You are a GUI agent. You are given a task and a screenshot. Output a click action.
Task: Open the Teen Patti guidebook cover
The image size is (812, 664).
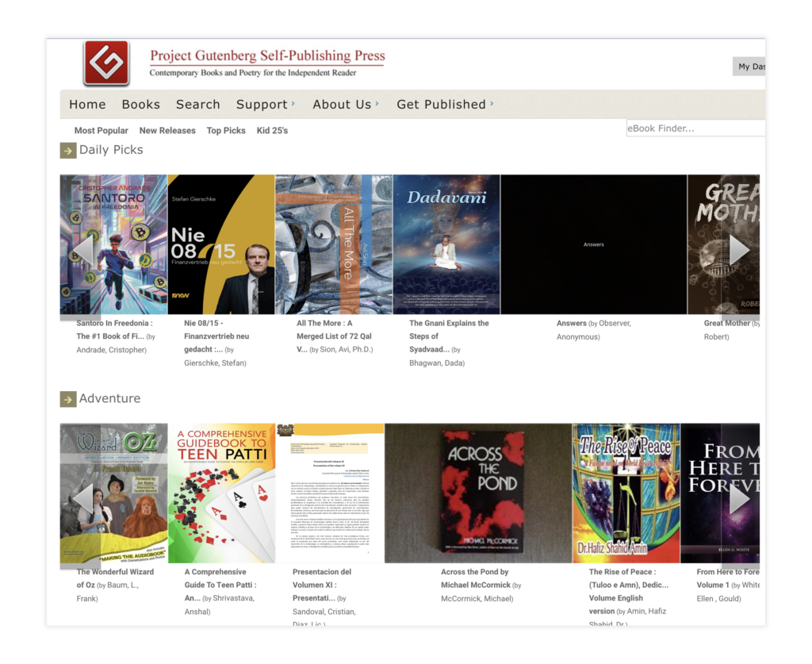[222, 493]
